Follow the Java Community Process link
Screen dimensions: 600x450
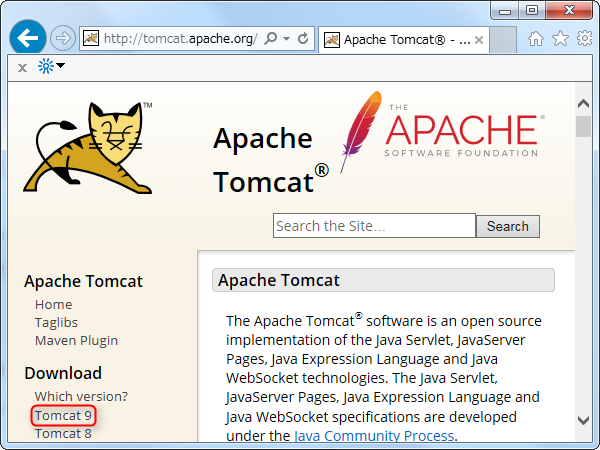[374, 436]
